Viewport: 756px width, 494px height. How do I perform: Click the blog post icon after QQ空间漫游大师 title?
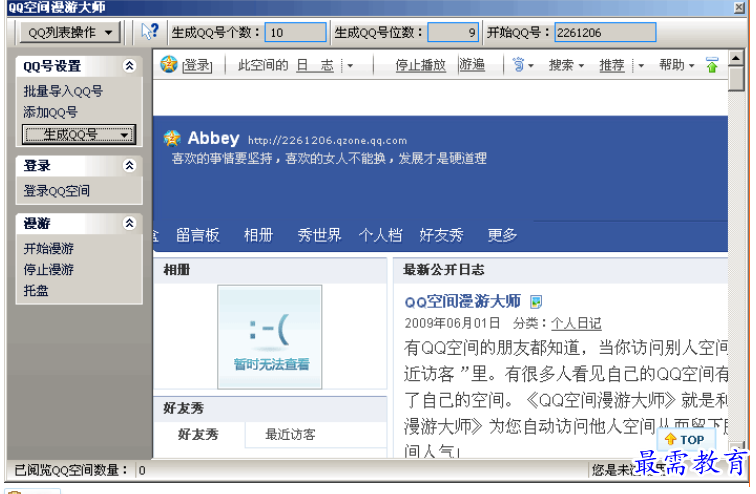[536, 302]
